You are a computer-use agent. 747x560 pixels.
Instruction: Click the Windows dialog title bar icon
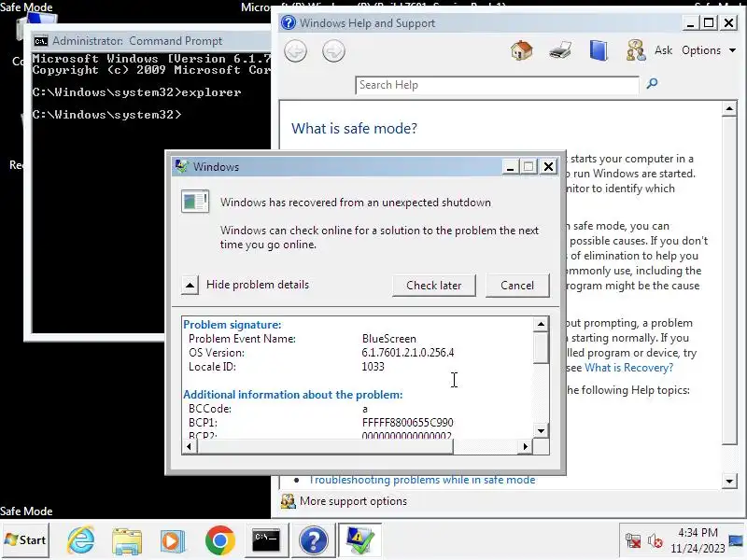(181, 166)
